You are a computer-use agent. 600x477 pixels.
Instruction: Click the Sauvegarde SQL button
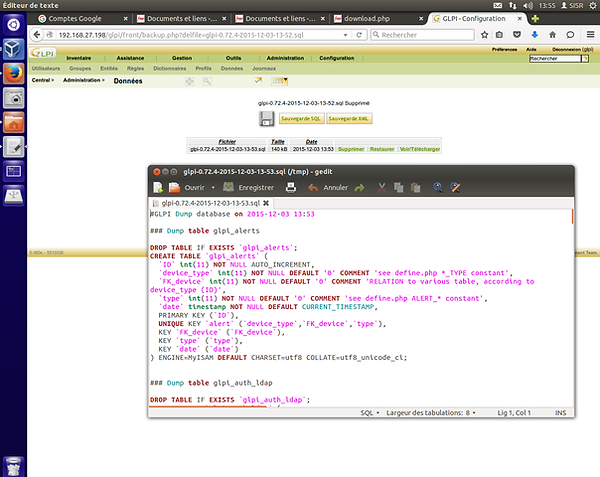click(x=301, y=119)
